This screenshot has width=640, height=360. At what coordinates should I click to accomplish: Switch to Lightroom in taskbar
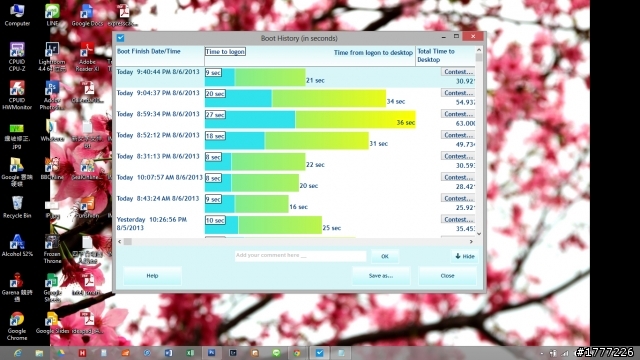tap(233, 353)
